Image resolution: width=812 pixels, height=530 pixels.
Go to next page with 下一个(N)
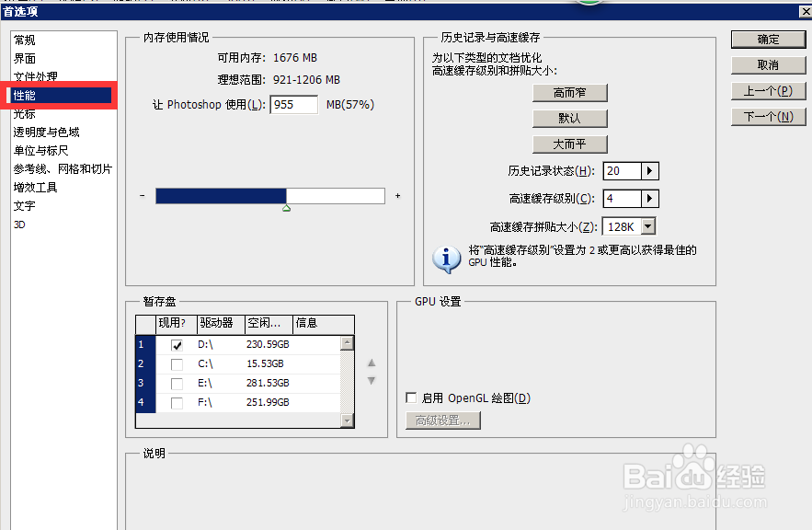click(769, 117)
